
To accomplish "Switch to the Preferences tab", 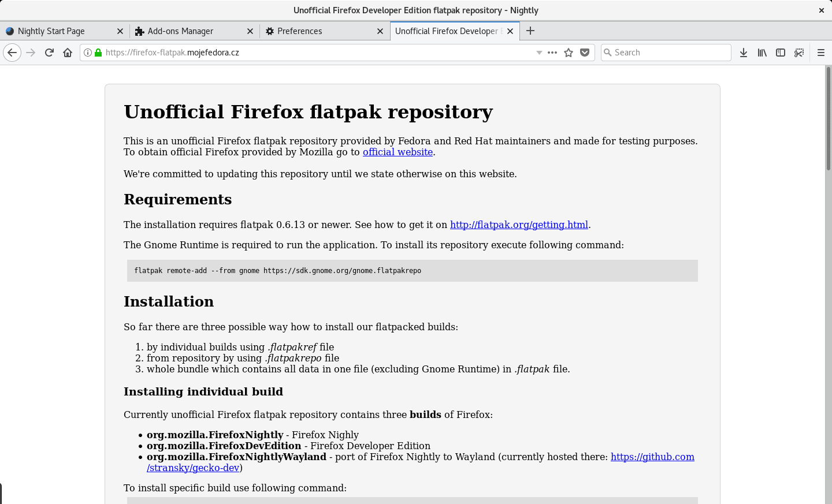I will point(325,31).
